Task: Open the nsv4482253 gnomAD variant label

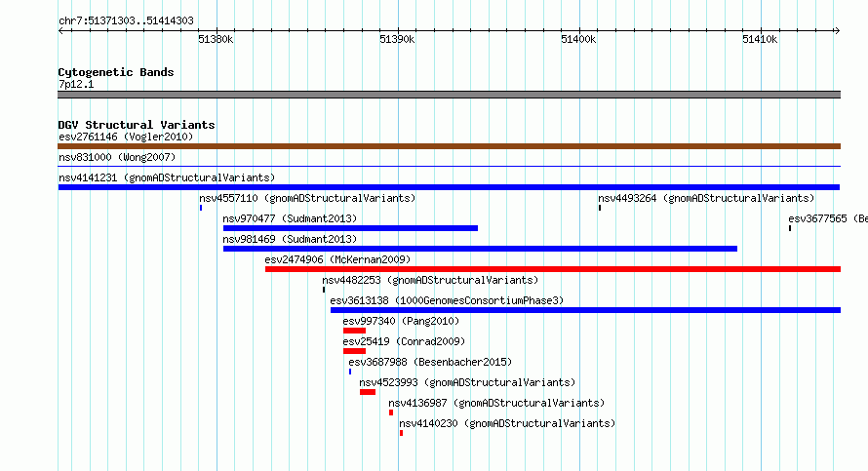Action: (x=430, y=280)
